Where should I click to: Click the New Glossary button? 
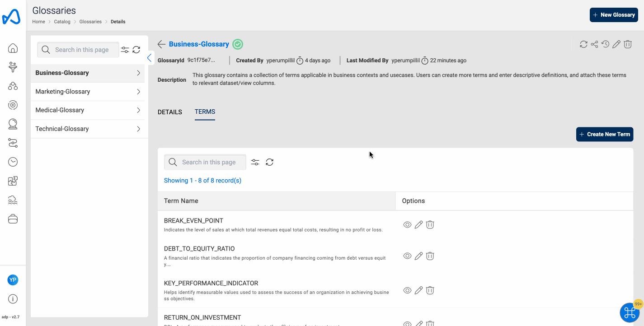click(x=614, y=15)
